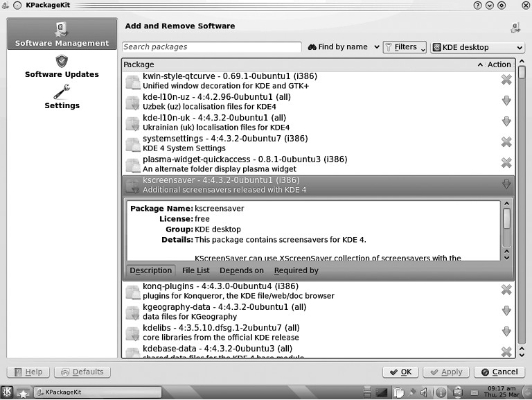Viewport: 532px width, 400px height.
Task: Click remove icon for systemsettings package
Action: 506,142
